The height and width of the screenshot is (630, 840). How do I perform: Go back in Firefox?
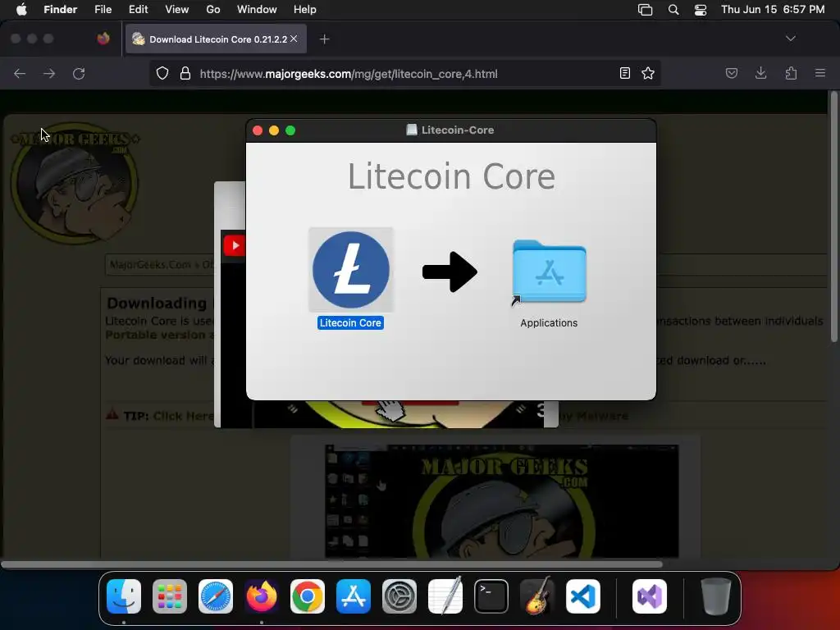coord(20,73)
